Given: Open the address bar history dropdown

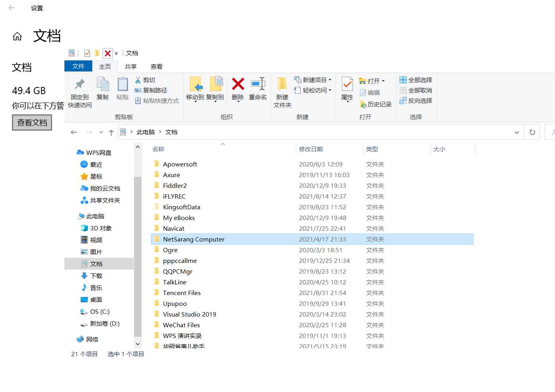Looking at the screenshot, I should pyautogui.click(x=516, y=132).
